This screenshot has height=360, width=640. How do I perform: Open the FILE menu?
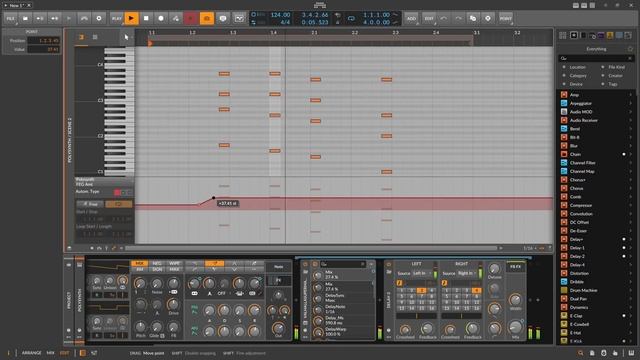tap(10, 18)
